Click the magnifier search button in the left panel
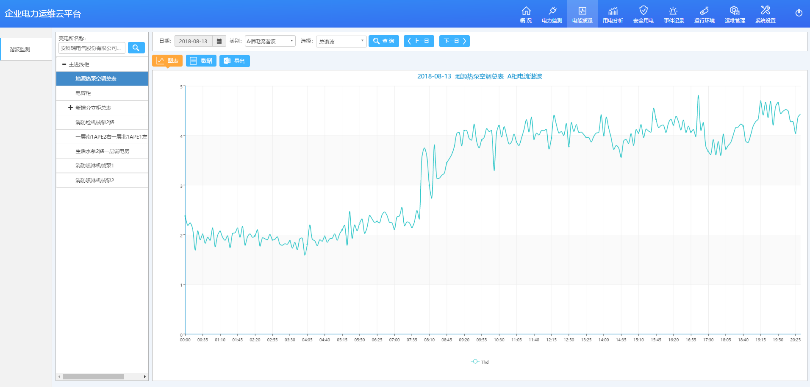 (137, 48)
